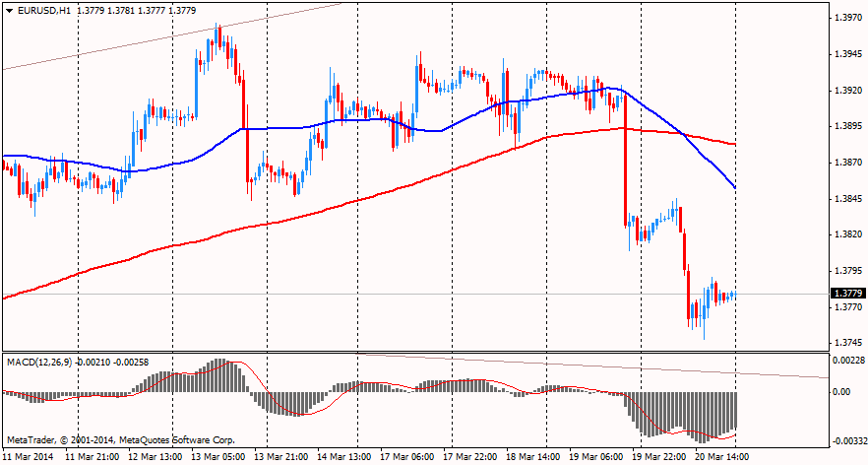Select the brown trendline in the MACD panel
The height and width of the screenshot is (465, 868).
pos(592,365)
